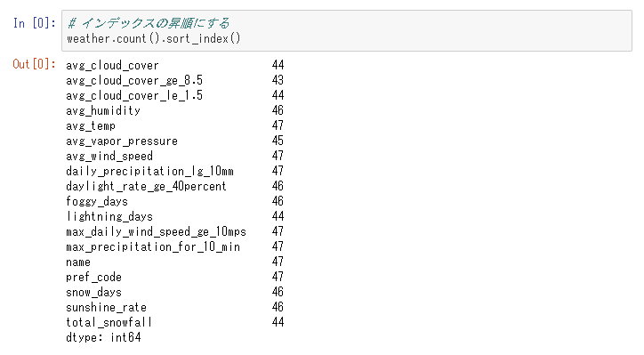This screenshot has width=644, height=355.
Task: Click value 47 in the pref_code row
Action: (278, 277)
